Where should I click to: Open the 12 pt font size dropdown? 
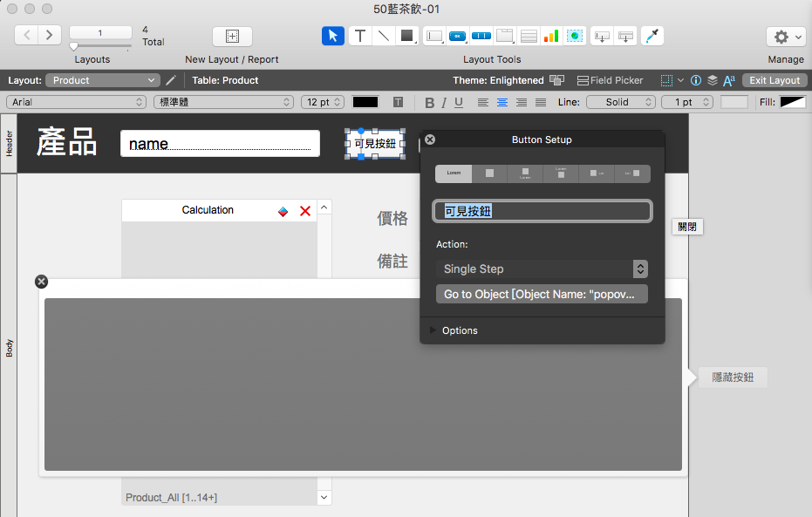(x=323, y=102)
